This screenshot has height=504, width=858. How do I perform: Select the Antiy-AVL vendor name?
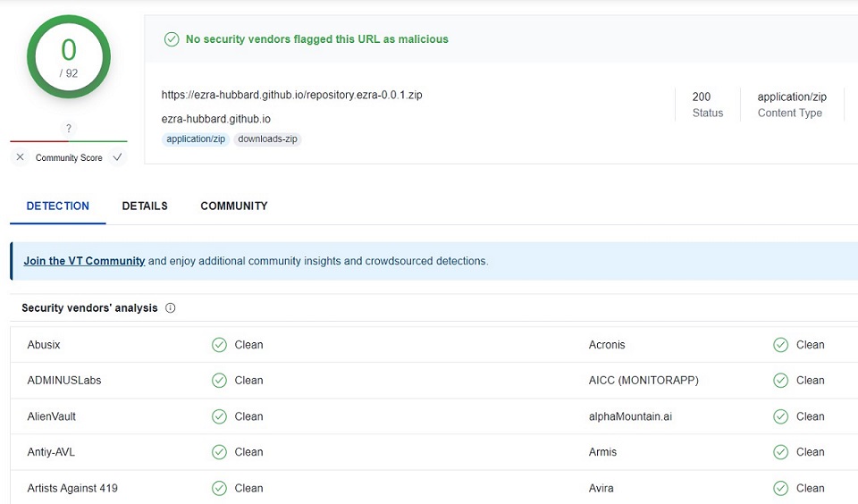pos(52,452)
